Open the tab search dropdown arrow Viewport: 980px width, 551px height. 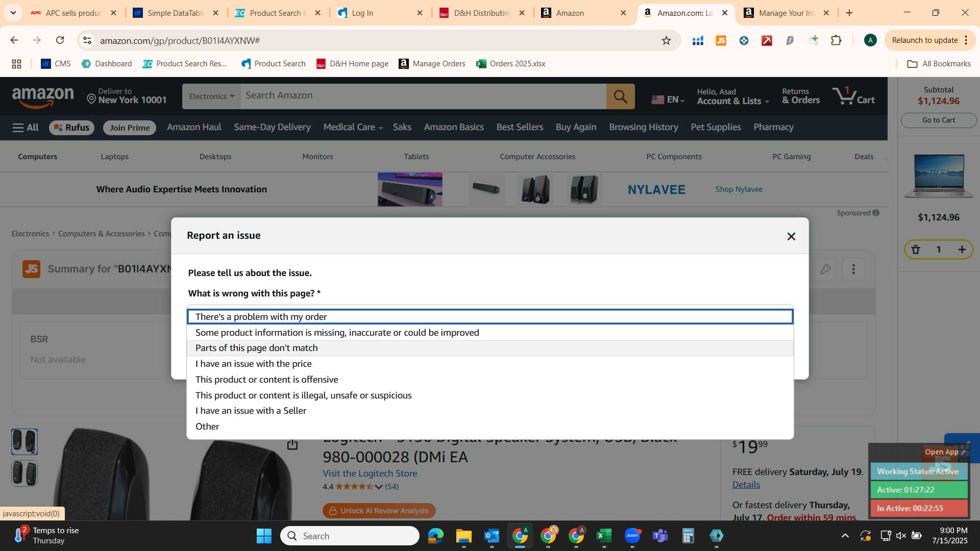click(13, 13)
